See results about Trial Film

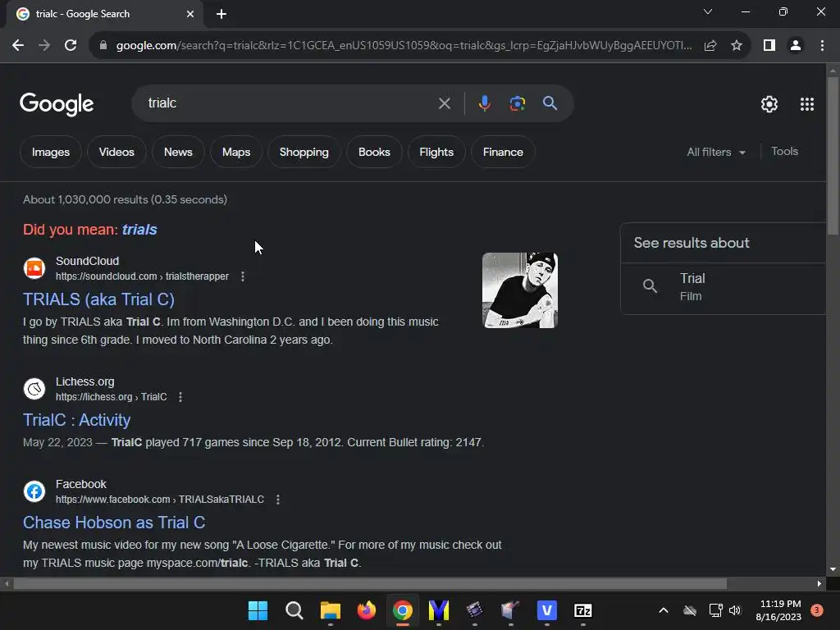[x=724, y=287]
